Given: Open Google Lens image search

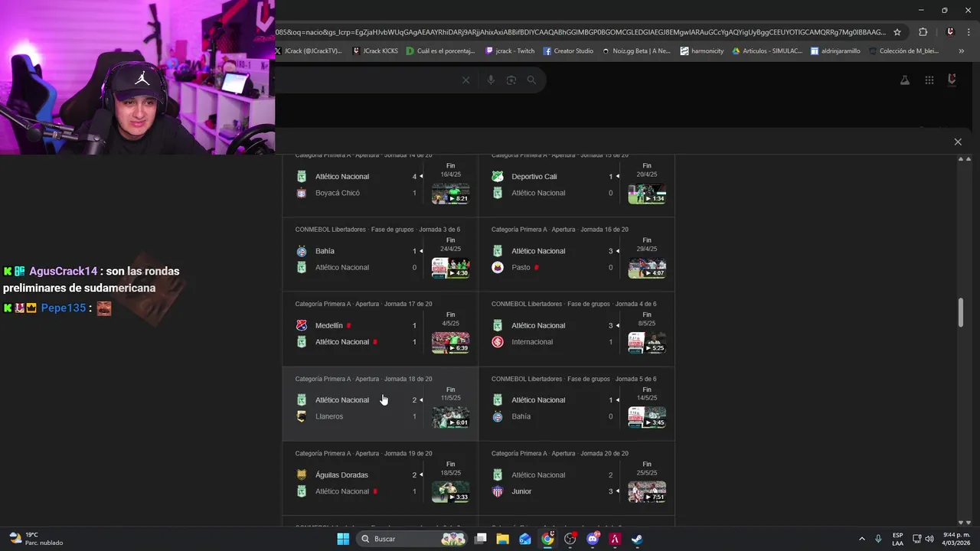Looking at the screenshot, I should pos(511,80).
